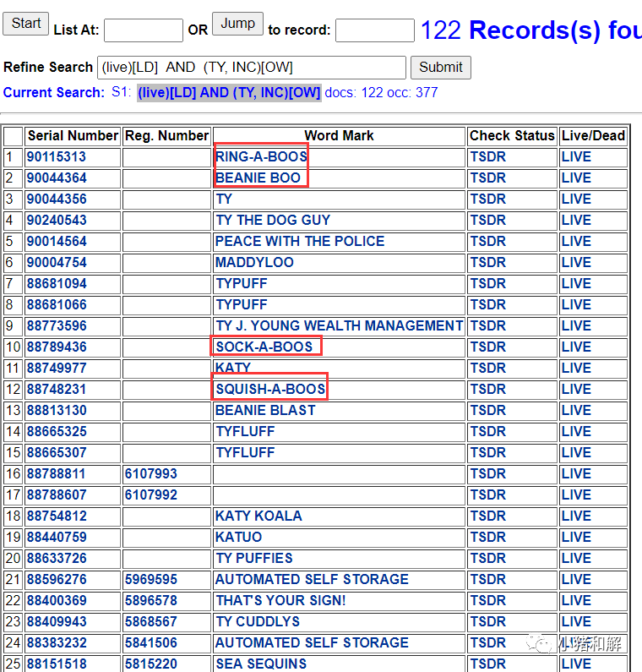The width and height of the screenshot is (642, 672).
Task: Open THAT'S YOUR SIGN! word mark
Action: pos(280,600)
